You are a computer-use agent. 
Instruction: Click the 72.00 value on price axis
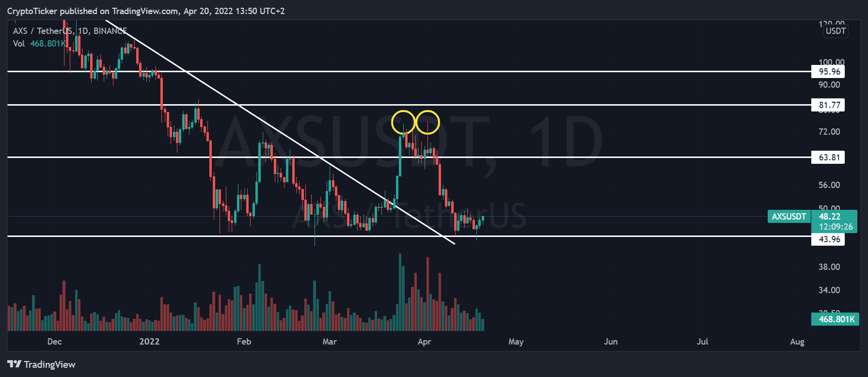click(829, 132)
